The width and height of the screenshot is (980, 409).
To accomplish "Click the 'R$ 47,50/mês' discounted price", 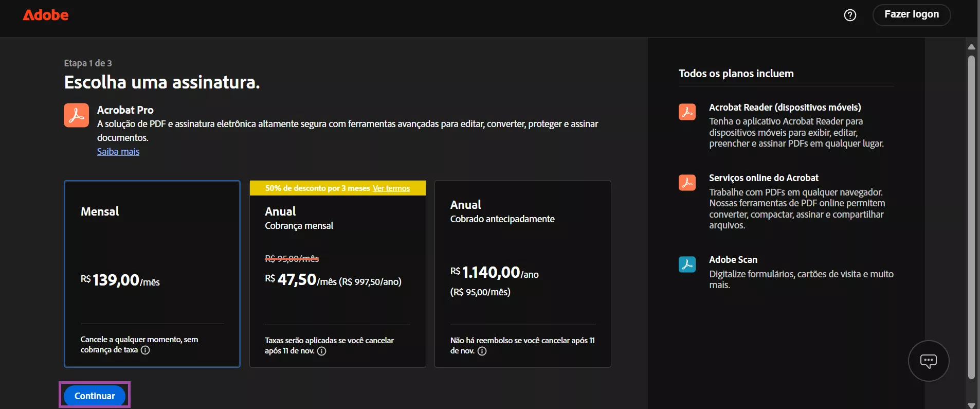I will [x=301, y=280].
